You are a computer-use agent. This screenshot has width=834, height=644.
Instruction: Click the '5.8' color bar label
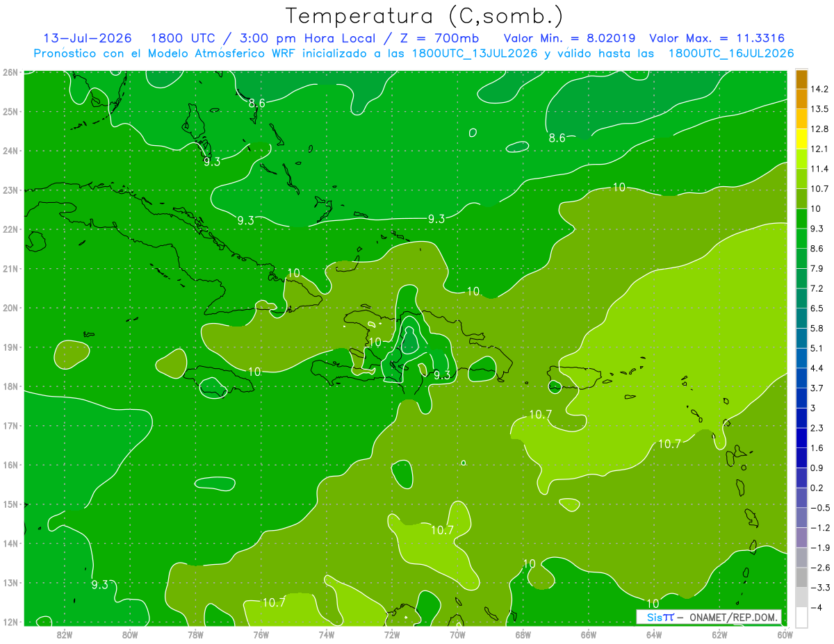coord(818,328)
